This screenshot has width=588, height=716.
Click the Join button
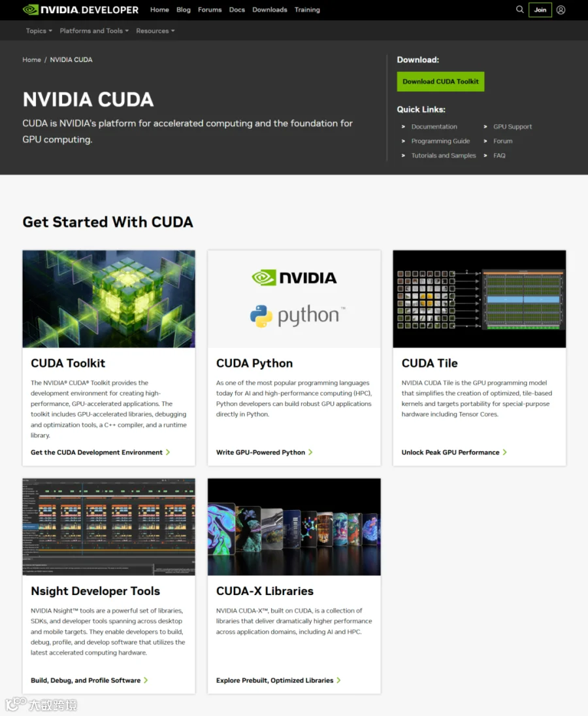pos(540,10)
